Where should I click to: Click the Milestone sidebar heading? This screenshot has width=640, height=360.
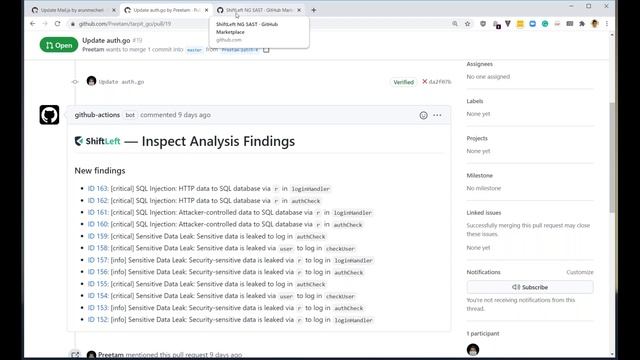click(x=480, y=176)
